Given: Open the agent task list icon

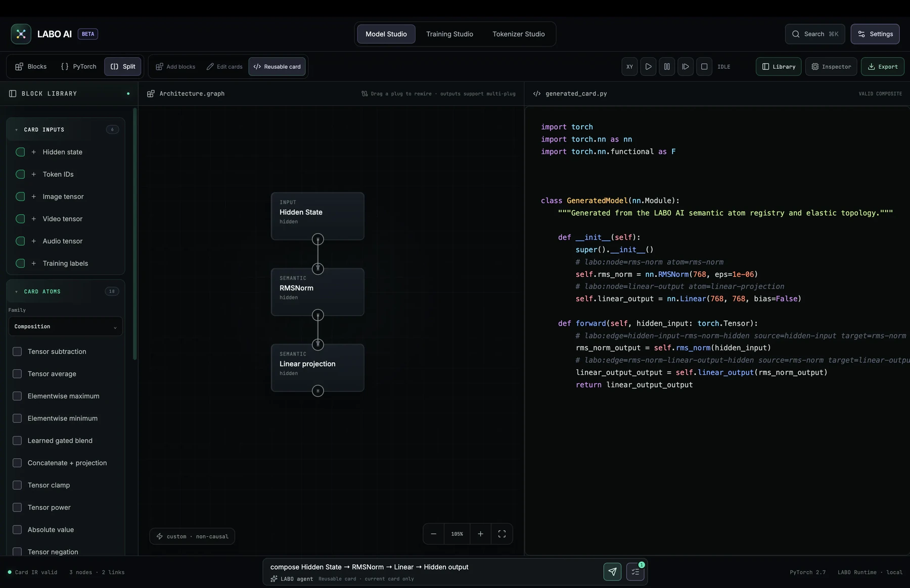Looking at the screenshot, I should 635,571.
